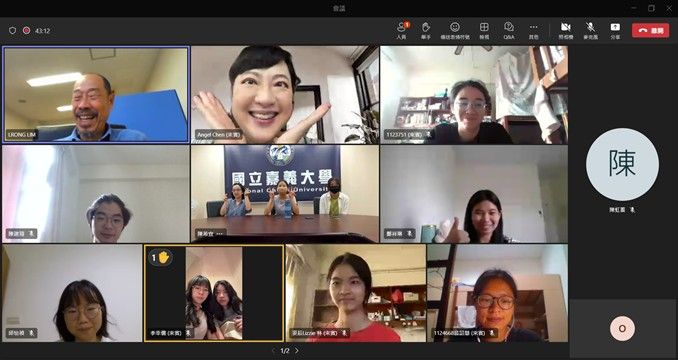Open the shield security info icon

point(13,31)
